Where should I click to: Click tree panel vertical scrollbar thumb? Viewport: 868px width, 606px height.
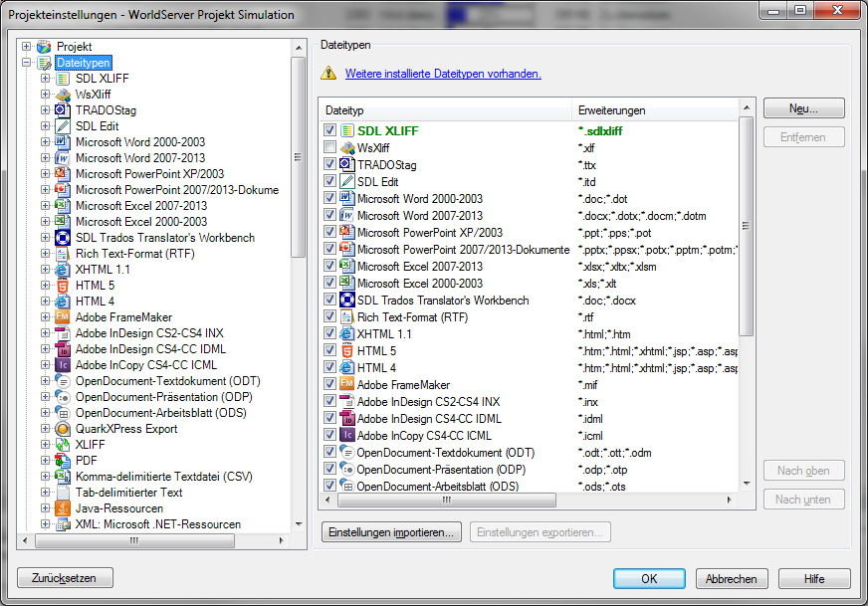(299, 157)
